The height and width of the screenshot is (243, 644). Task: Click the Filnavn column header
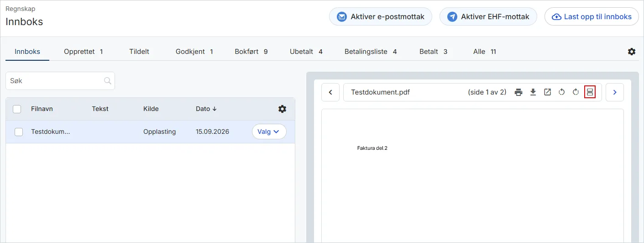coord(42,109)
